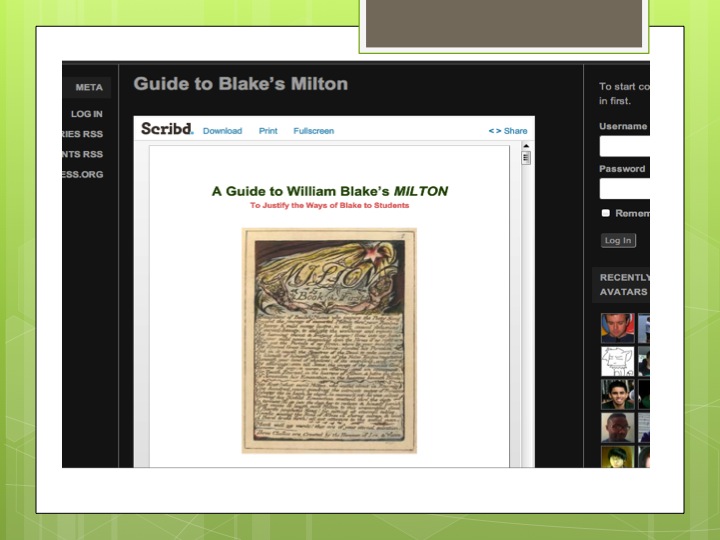Click the RECENTLY AVATARS heading
The width and height of the screenshot is (720, 540).
tap(624, 285)
